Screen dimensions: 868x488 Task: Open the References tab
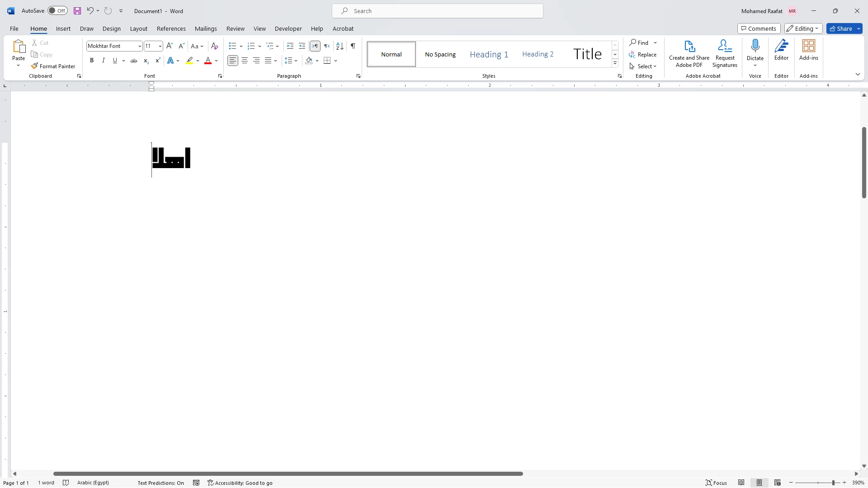point(171,28)
